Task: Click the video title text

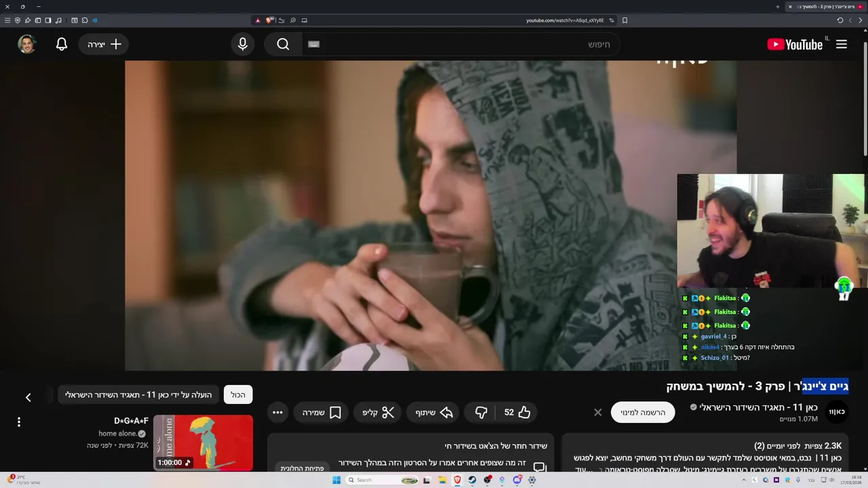Action: click(757, 386)
